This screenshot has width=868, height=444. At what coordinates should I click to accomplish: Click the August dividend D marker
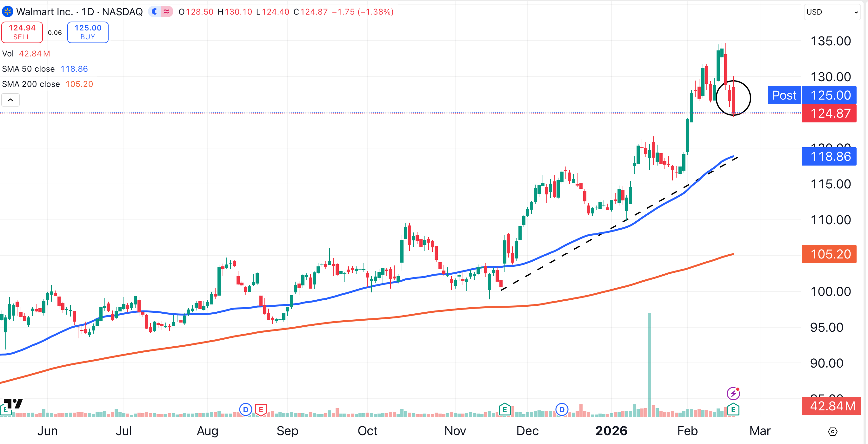[246, 410]
